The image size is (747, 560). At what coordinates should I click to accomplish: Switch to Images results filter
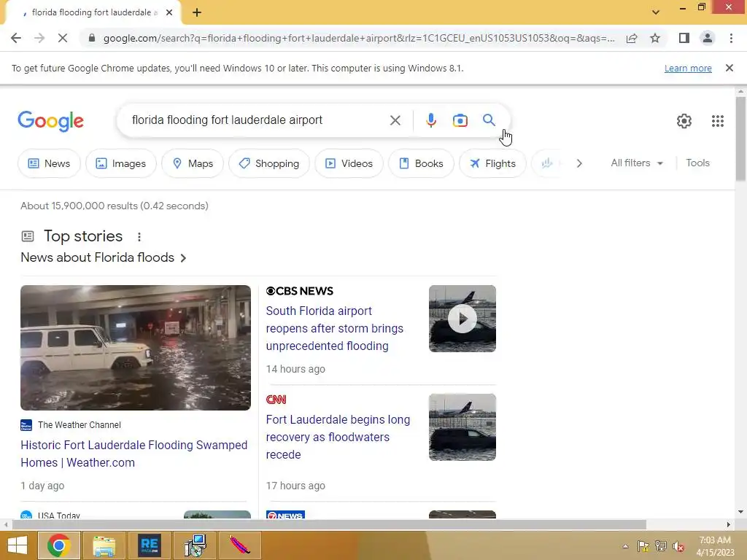[121, 163]
